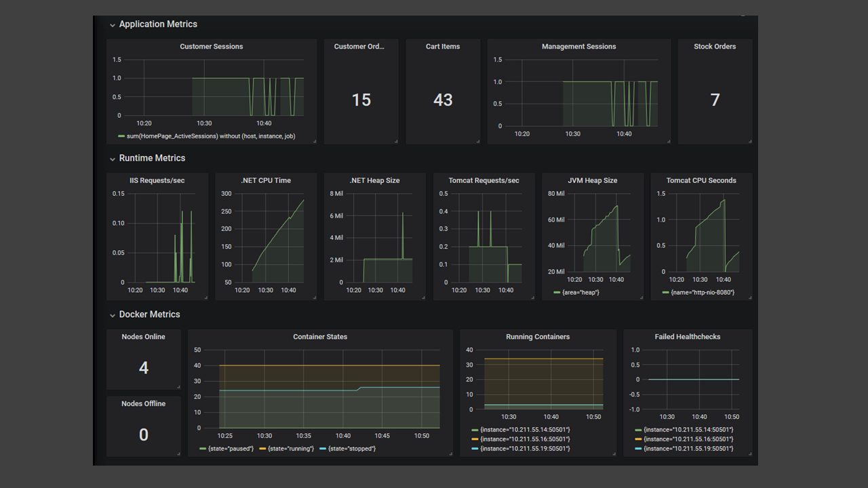The height and width of the screenshot is (488, 868).
Task: Select the Tomcat Requests/sec panel title
Action: pos(484,181)
